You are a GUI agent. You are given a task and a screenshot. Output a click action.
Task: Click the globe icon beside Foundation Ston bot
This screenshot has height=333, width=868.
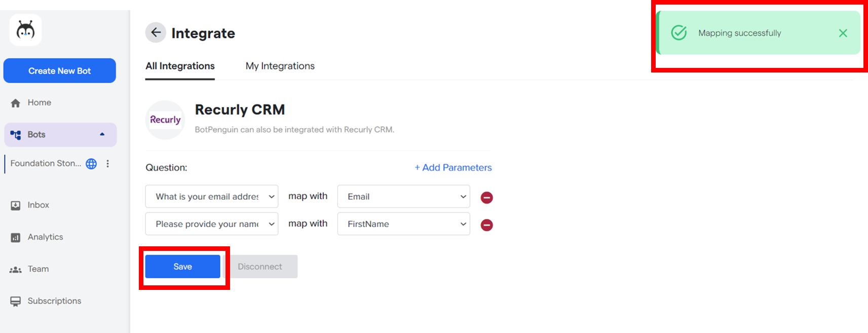(91, 164)
